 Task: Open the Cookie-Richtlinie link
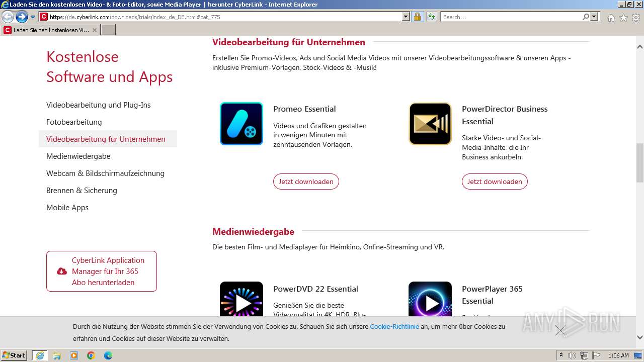point(394,326)
